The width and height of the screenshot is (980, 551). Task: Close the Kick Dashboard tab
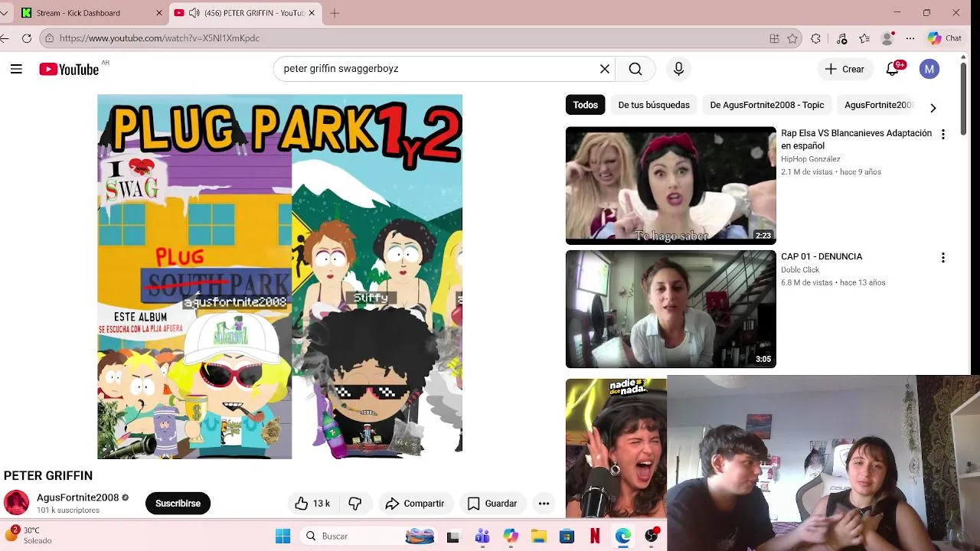coord(159,13)
